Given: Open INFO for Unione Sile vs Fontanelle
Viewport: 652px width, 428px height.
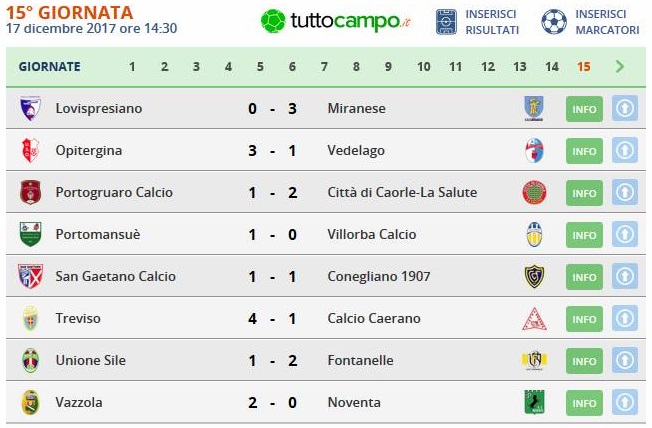Looking at the screenshot, I should tap(584, 361).
